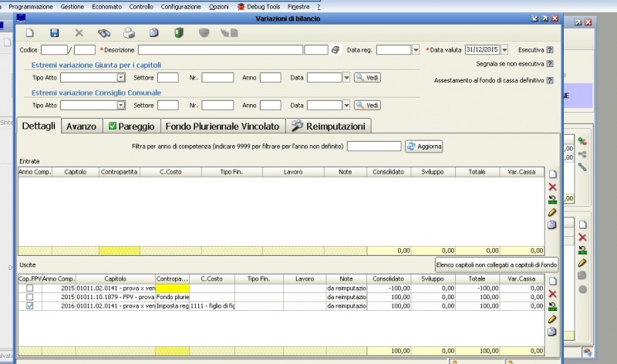
Task: Click the yellow Contropartita cell in first Uscite row
Action: pos(172,288)
